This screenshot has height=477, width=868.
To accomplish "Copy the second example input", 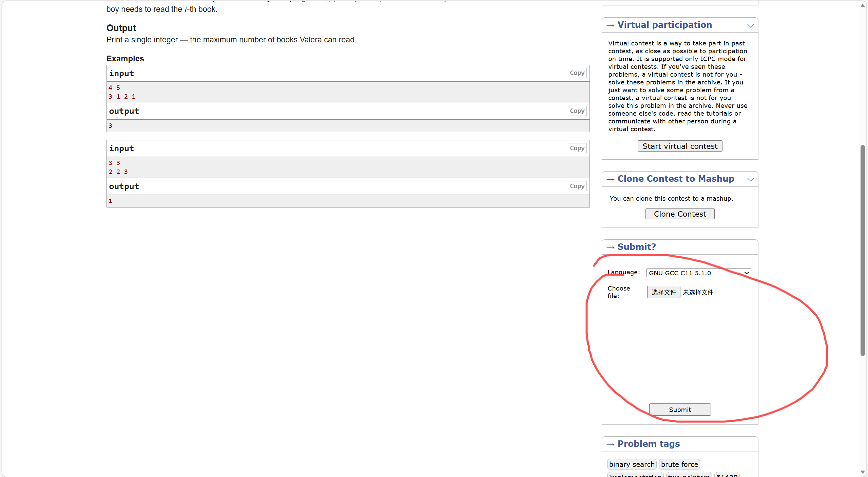I will coord(577,148).
